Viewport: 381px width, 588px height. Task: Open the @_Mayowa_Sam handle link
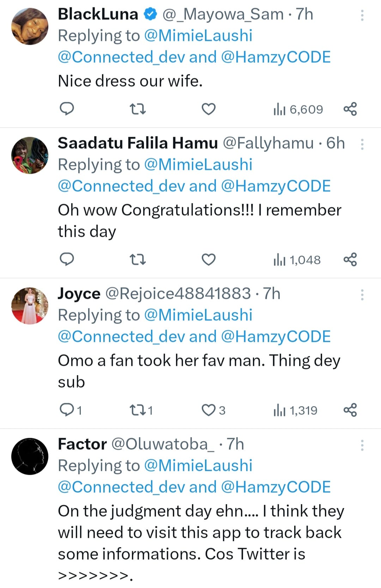point(223,14)
